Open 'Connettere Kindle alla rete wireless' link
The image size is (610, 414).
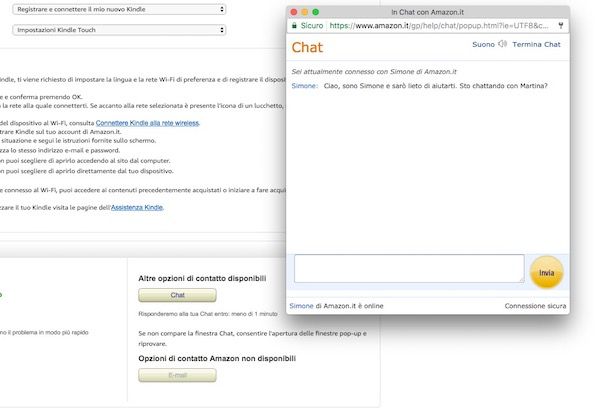click(x=147, y=123)
